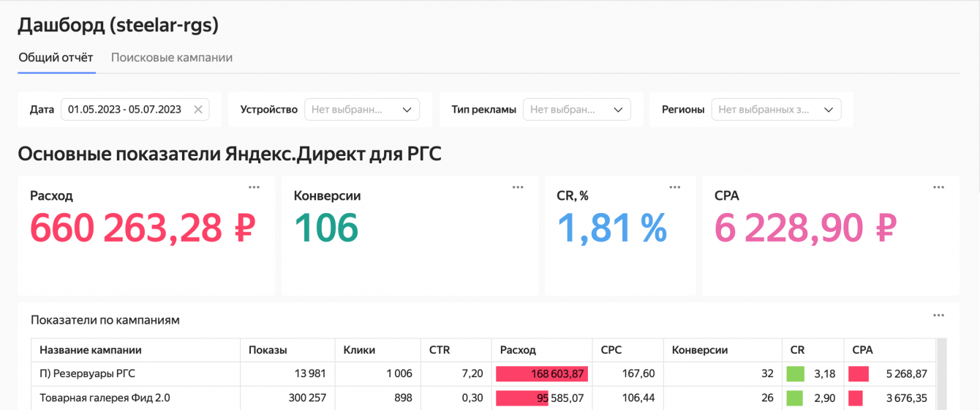Screen dimensions: 980x410
Task: Switch to the Общий отчёт tab
Action: click(x=56, y=57)
